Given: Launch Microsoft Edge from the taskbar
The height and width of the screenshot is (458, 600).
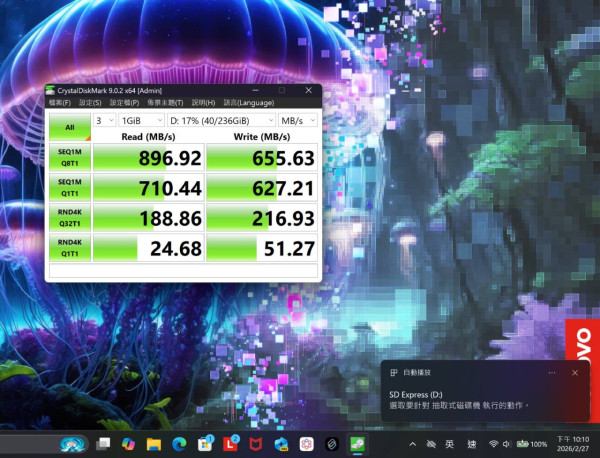Looking at the screenshot, I should tap(179, 444).
